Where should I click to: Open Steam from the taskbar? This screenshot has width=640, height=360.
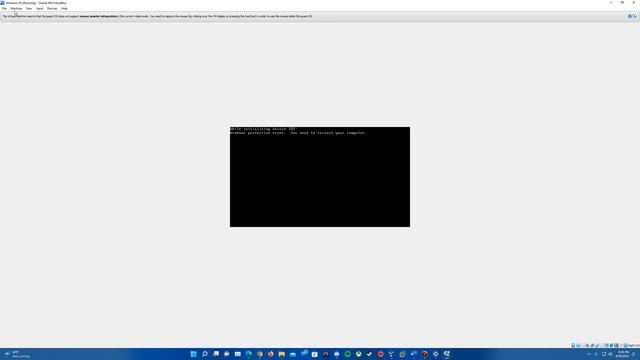click(370, 354)
